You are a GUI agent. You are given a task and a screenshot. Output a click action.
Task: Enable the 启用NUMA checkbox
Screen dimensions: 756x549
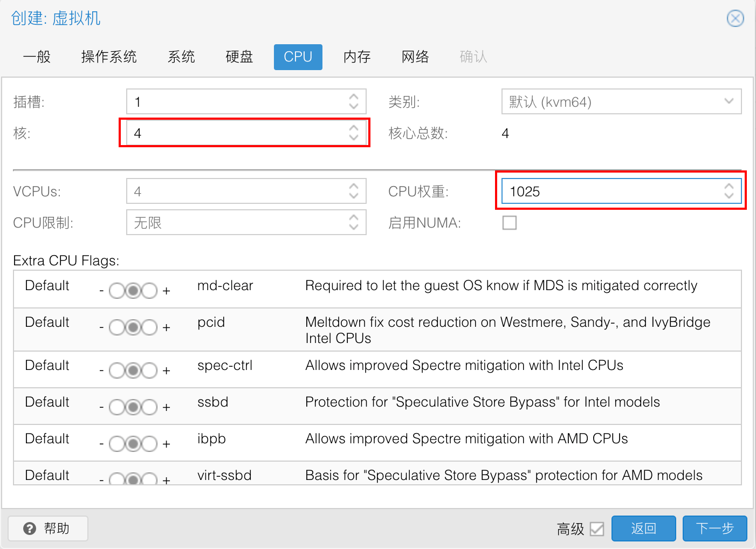tap(509, 223)
